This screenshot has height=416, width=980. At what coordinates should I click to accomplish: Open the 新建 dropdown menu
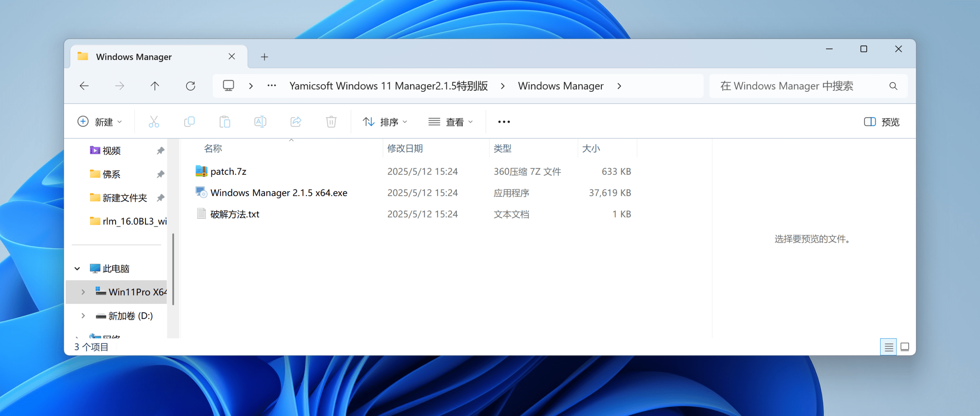pos(100,122)
